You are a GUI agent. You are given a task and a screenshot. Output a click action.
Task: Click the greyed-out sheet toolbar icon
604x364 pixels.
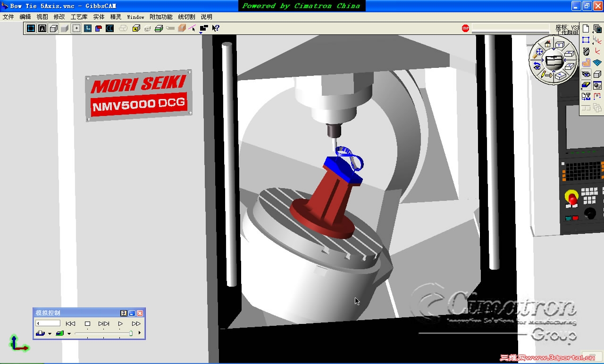click(x=123, y=28)
